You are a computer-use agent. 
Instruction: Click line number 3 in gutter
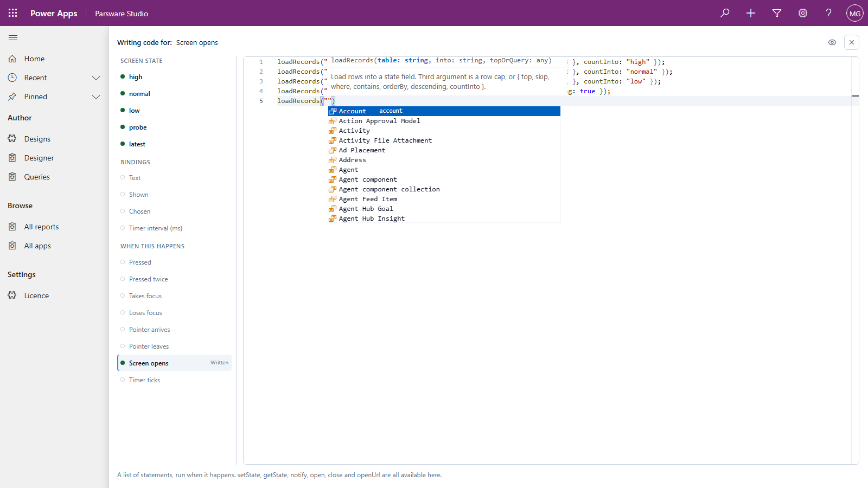click(x=261, y=81)
